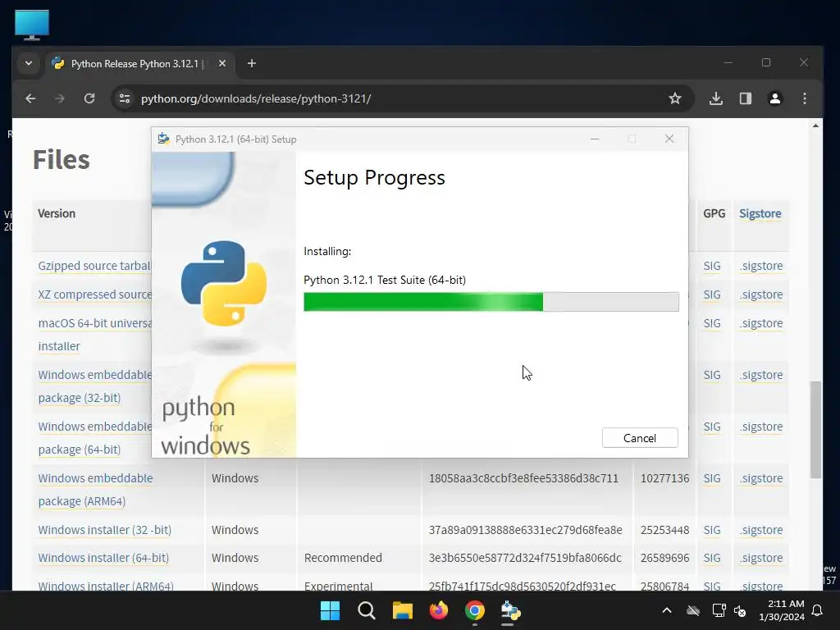Open Chrome three-dot menu
The image size is (840, 630).
pyautogui.click(x=804, y=98)
